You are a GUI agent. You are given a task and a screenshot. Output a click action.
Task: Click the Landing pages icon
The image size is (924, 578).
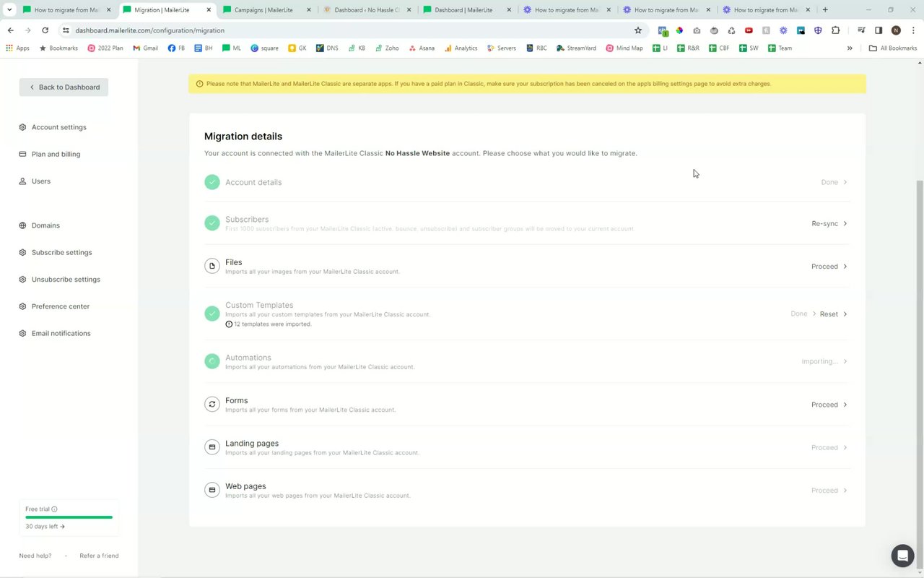pos(212,447)
